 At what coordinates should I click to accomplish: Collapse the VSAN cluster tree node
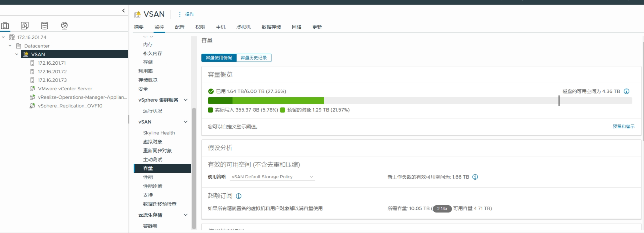coord(17,54)
